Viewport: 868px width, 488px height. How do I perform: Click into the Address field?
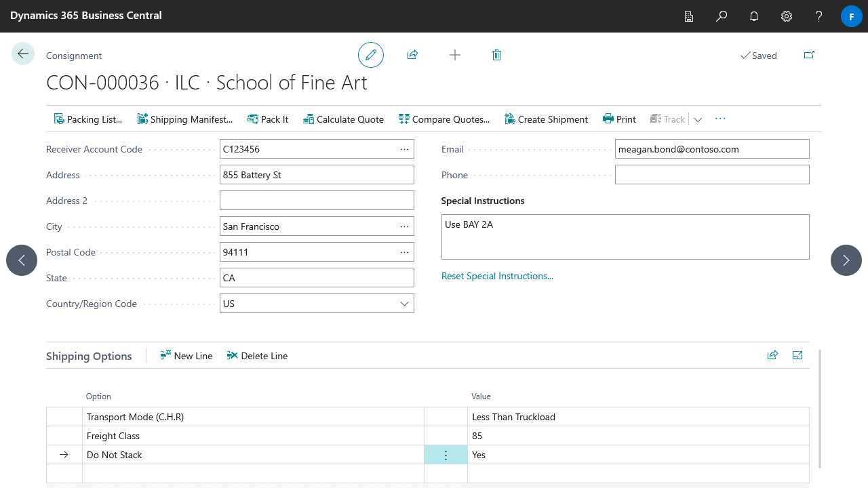pyautogui.click(x=317, y=175)
